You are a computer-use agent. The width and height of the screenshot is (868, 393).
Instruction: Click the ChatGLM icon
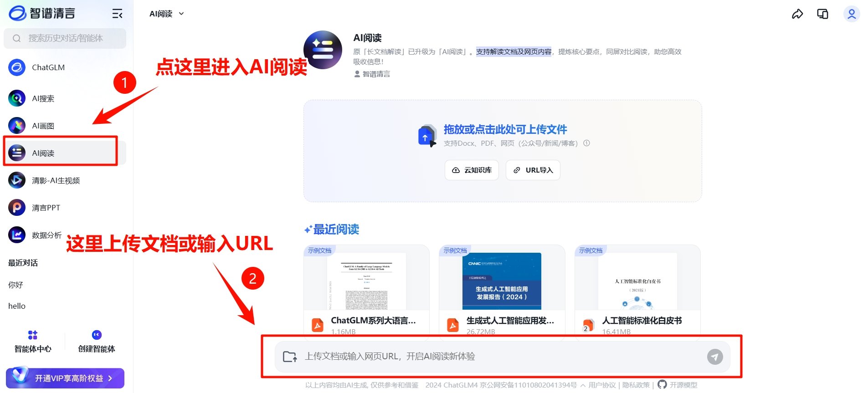coord(17,67)
